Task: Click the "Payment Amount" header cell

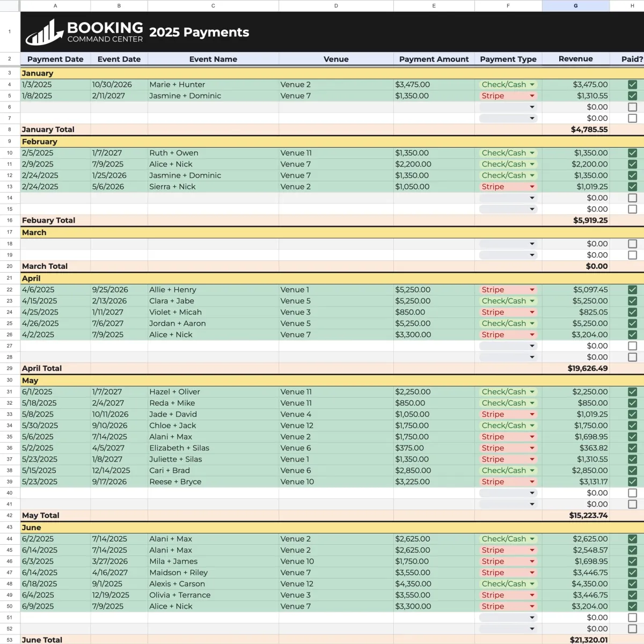Action: (x=434, y=59)
